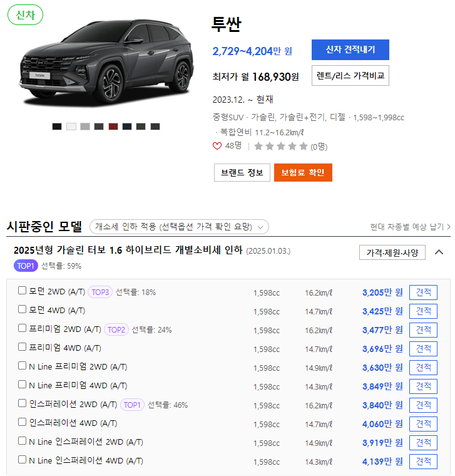Tick the 프리미엄 4WD (A/T) checkbox
Screen dimensions: 455x476
point(22,347)
